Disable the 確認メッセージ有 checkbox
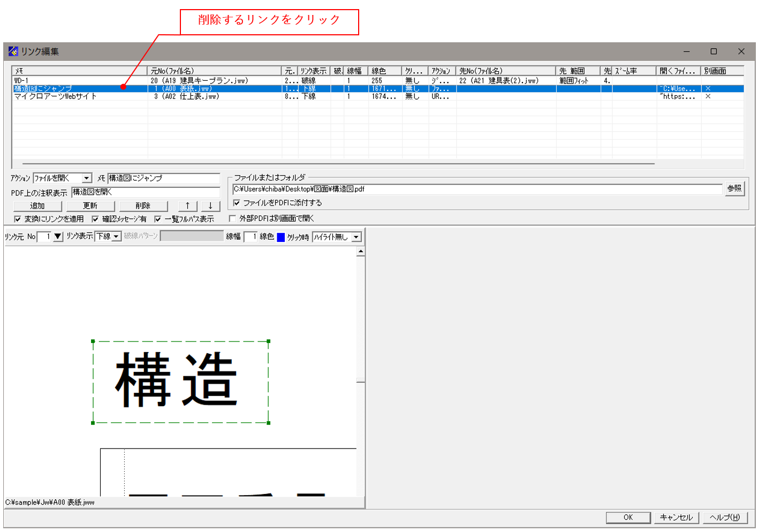The width and height of the screenshot is (758, 532). pyautogui.click(x=95, y=218)
